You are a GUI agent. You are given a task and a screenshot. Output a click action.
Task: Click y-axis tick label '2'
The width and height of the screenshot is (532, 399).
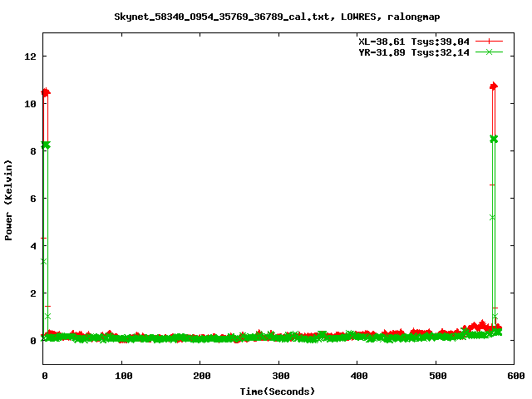[33, 293]
